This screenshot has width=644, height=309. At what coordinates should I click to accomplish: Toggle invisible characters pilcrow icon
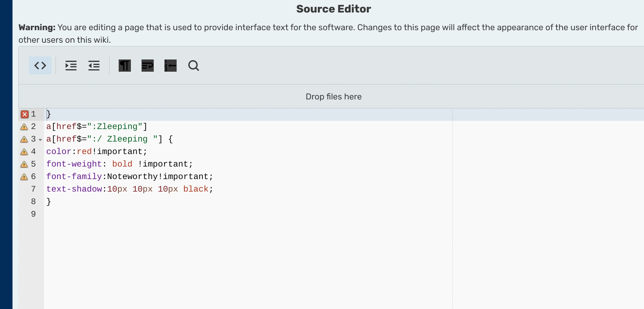(x=124, y=66)
